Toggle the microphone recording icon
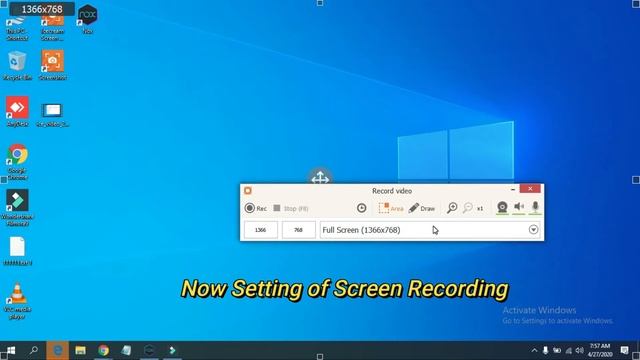This screenshot has height=360, width=640. tap(535, 207)
